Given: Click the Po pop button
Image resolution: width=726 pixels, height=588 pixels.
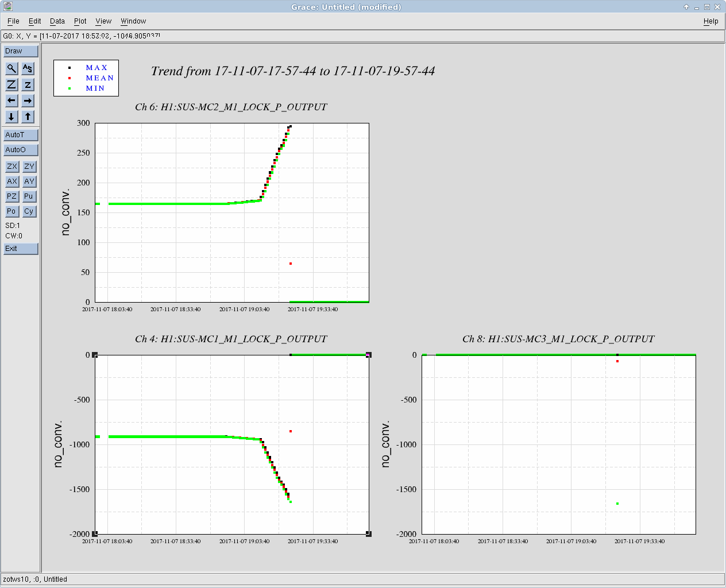Looking at the screenshot, I should point(12,211).
